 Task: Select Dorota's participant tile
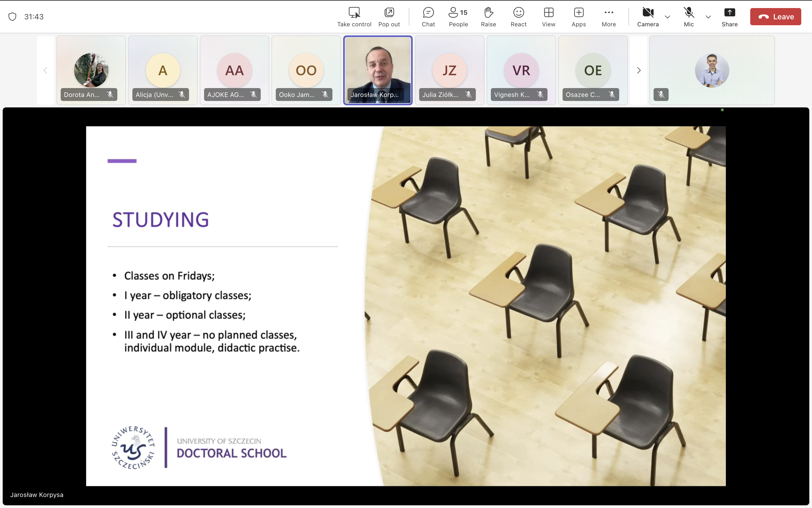pyautogui.click(x=91, y=70)
